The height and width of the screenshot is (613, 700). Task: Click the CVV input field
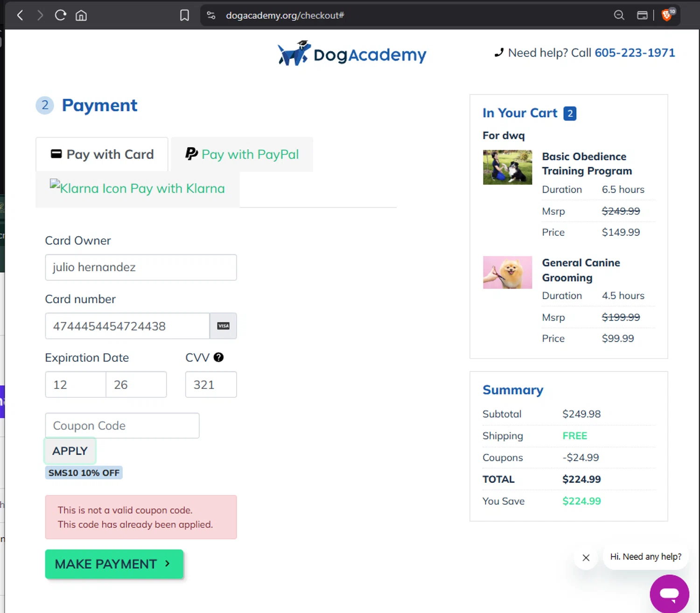click(211, 385)
